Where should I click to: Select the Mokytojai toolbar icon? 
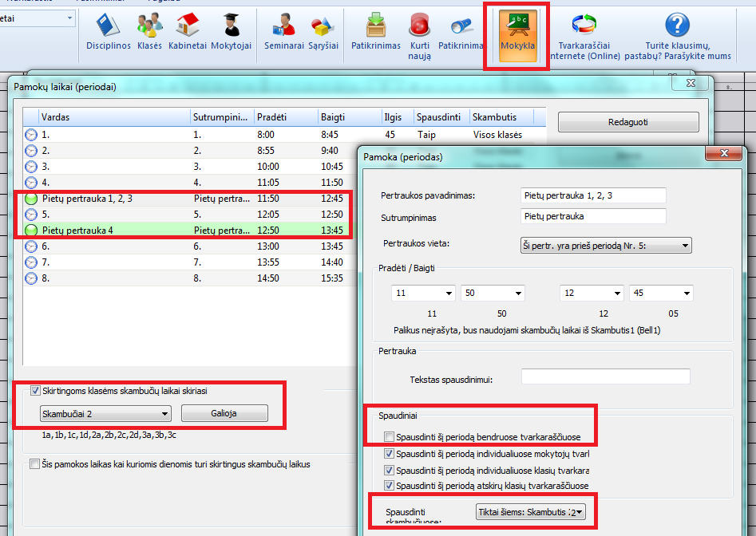click(231, 32)
